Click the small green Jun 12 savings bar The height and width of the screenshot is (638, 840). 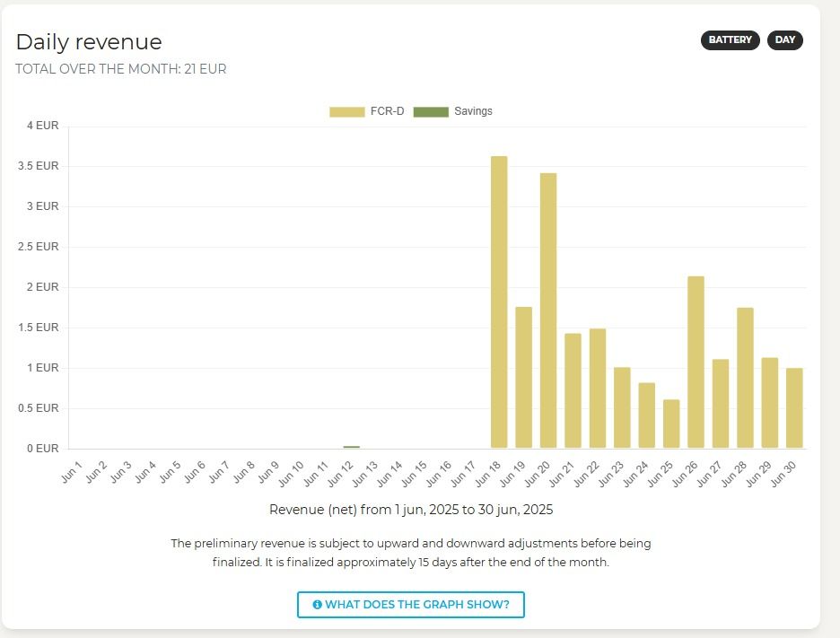point(352,446)
